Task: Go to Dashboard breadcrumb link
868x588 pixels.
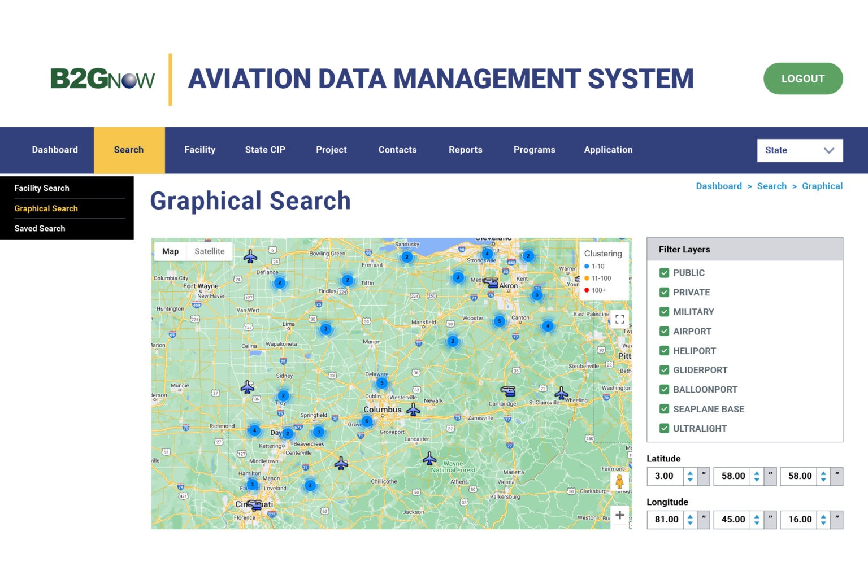Action: (x=718, y=186)
